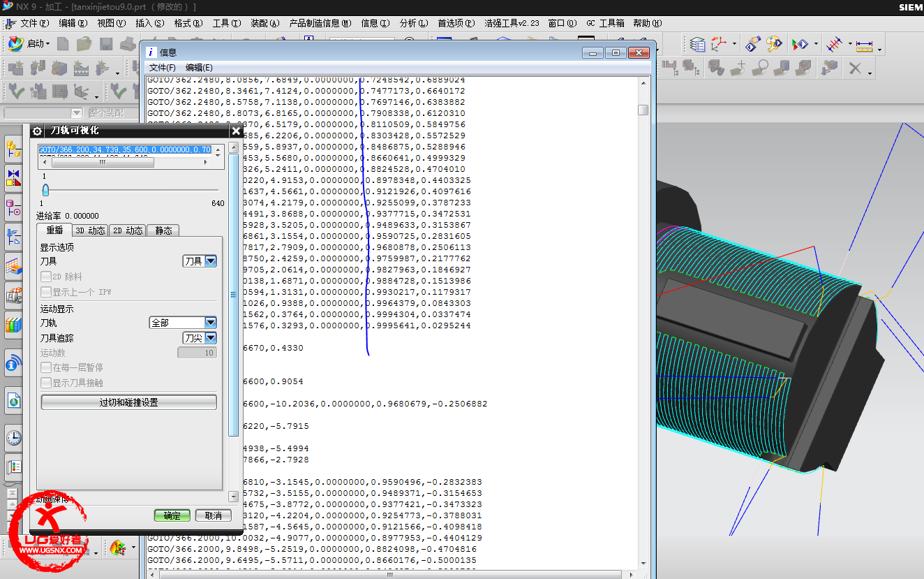Open the 刀轨 dropdown showing 全部
Screen dimensions: 924x579
pos(184,323)
